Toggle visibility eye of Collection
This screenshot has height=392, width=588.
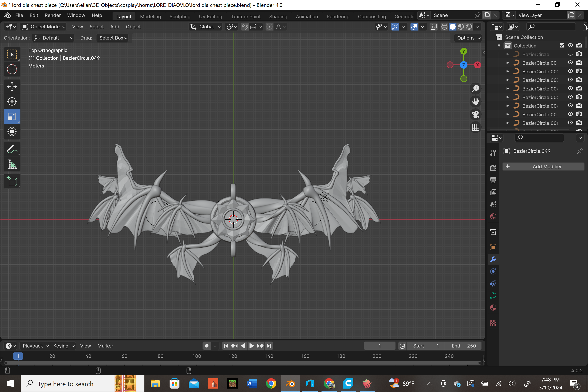point(570,46)
